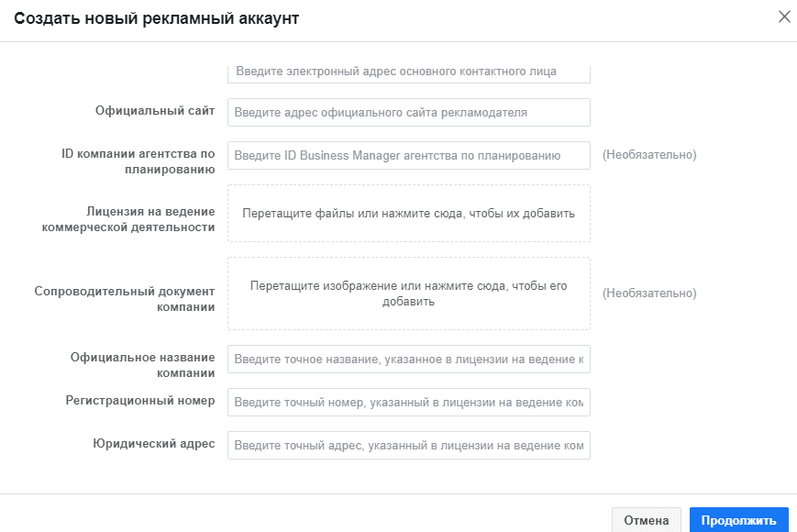Viewport: 797px width, 532px height.
Task: Click the Регистрационный номер input field
Action: [x=409, y=403]
